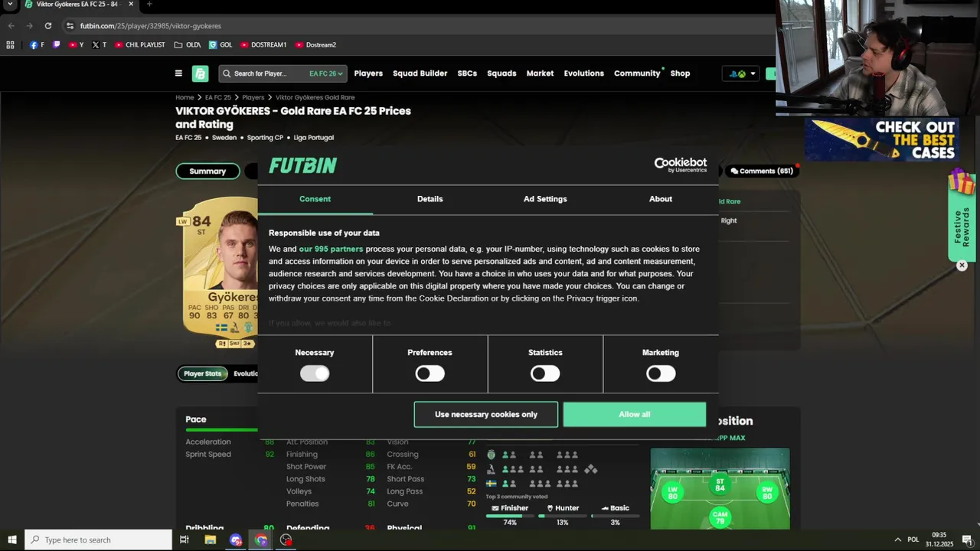Image resolution: width=980 pixels, height=551 pixels.
Task: Open the Squads menu
Action: [501, 73]
